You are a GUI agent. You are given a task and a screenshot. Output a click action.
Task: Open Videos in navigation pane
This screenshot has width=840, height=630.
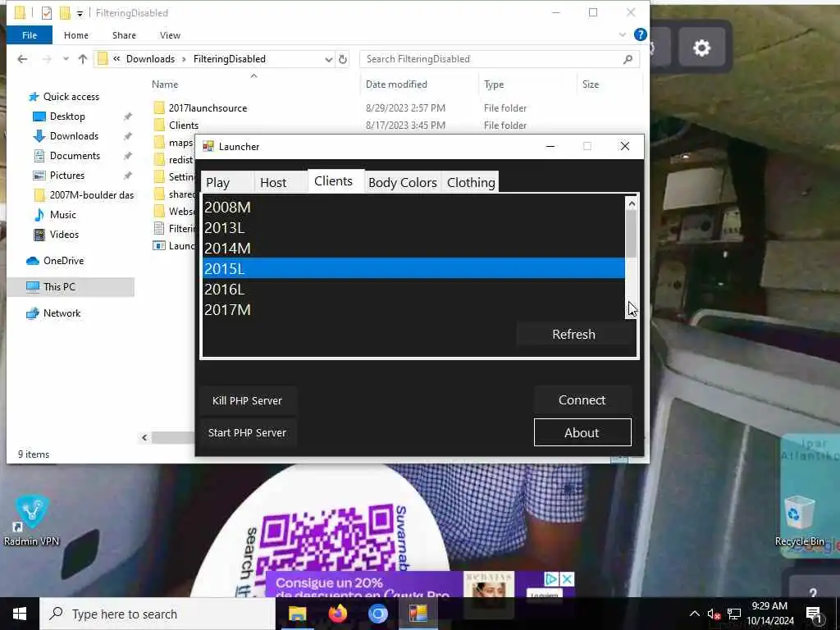pyautogui.click(x=64, y=235)
